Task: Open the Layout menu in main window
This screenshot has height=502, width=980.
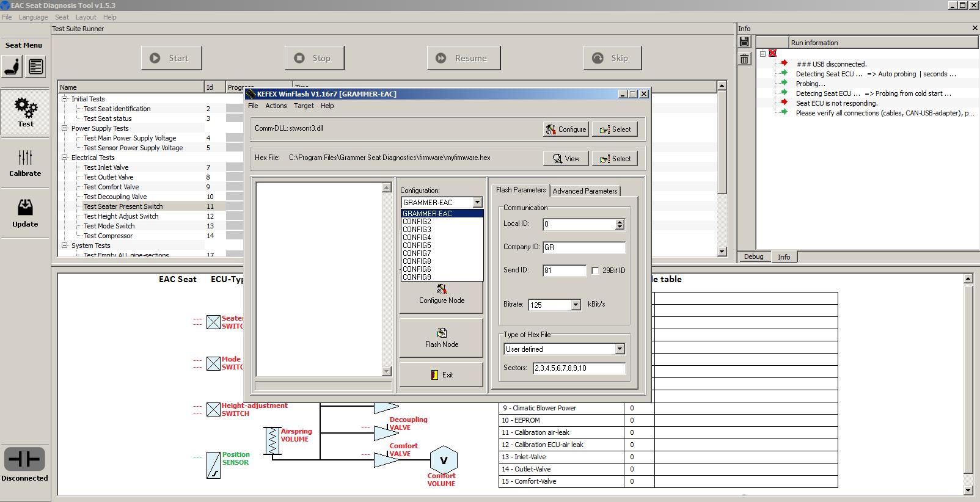Action: [x=86, y=17]
